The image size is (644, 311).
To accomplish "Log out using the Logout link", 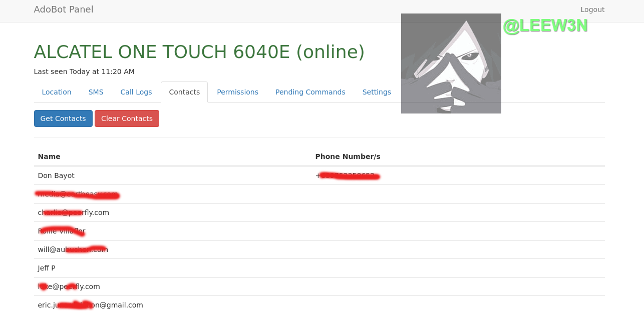I will [x=592, y=9].
